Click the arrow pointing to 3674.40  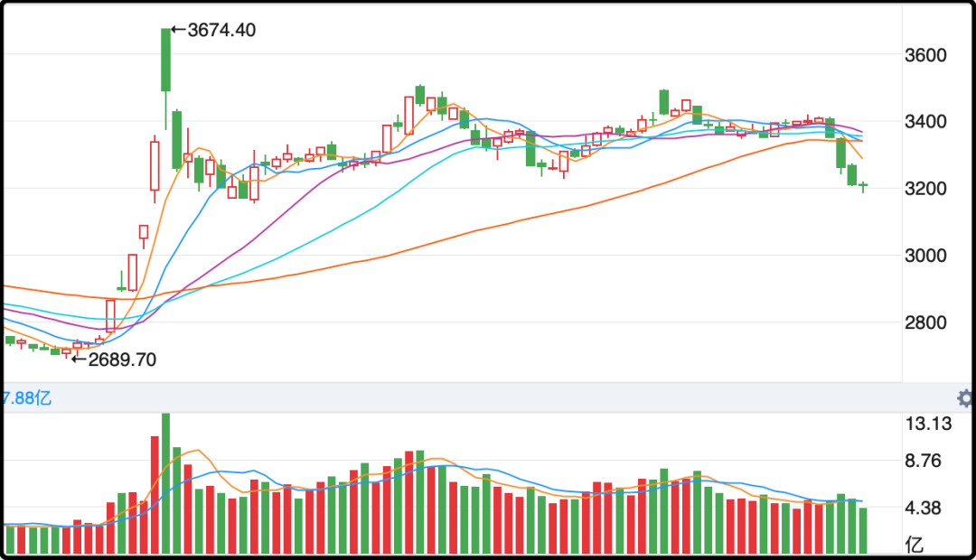(178, 30)
